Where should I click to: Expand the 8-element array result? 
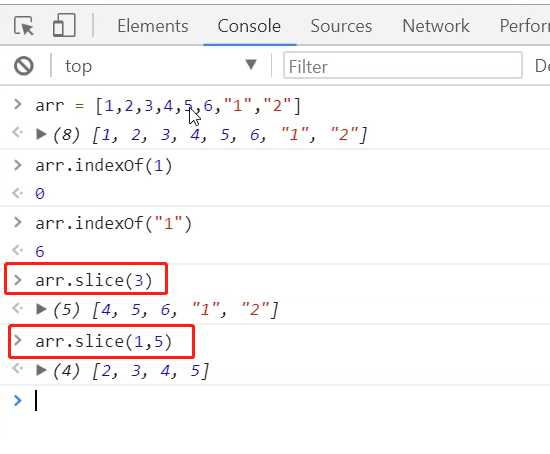point(41,134)
